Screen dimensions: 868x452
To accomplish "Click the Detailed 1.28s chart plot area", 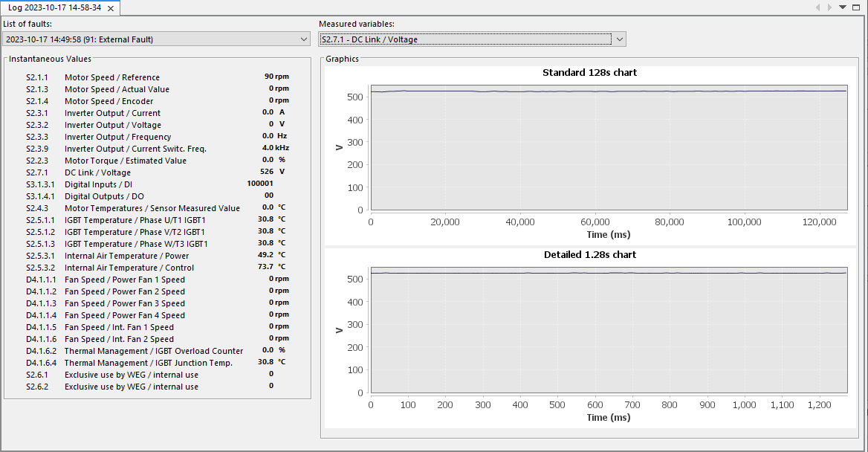I will coord(609,331).
